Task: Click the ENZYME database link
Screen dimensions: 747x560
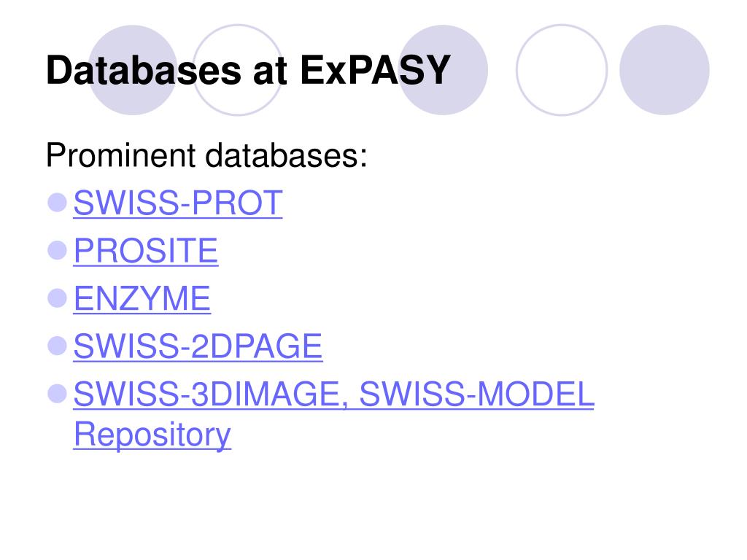Action: pos(142,298)
